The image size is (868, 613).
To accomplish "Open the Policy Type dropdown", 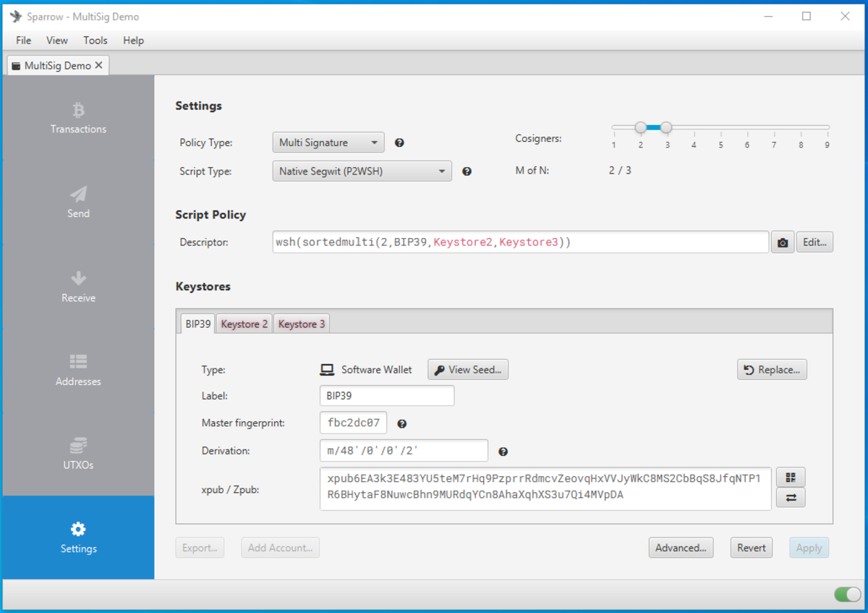I will 328,143.
